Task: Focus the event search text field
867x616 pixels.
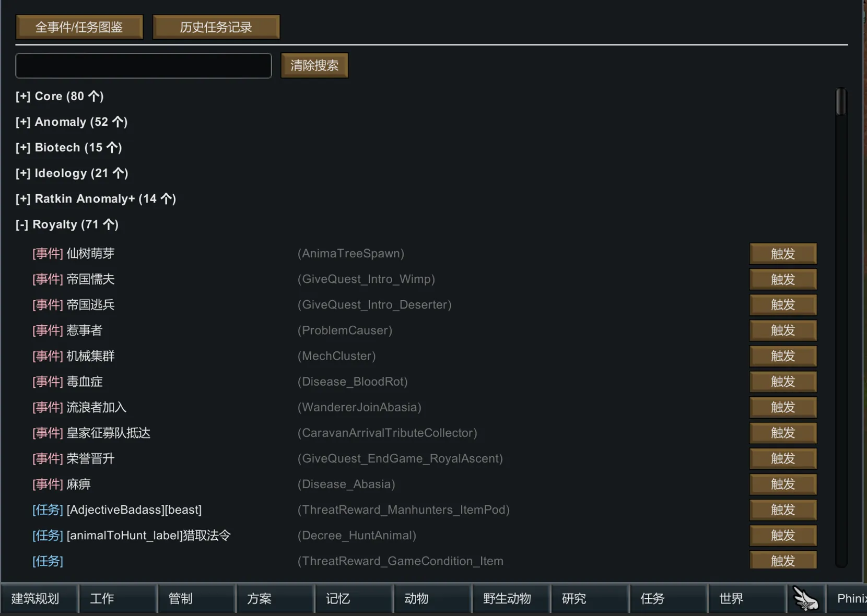Action: click(144, 66)
